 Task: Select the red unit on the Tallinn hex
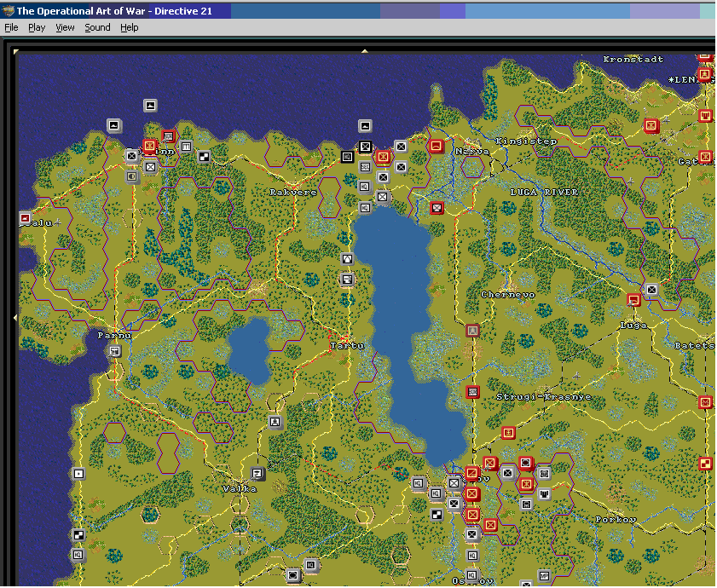coord(149,147)
